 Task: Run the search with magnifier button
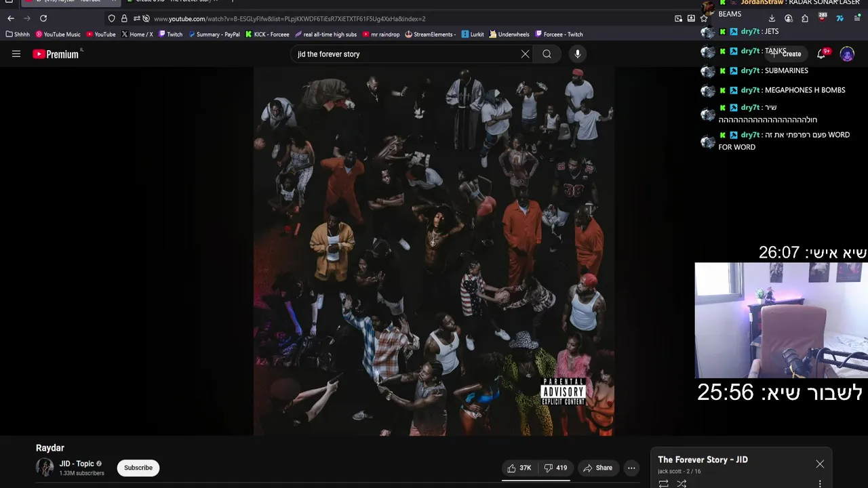pos(547,54)
